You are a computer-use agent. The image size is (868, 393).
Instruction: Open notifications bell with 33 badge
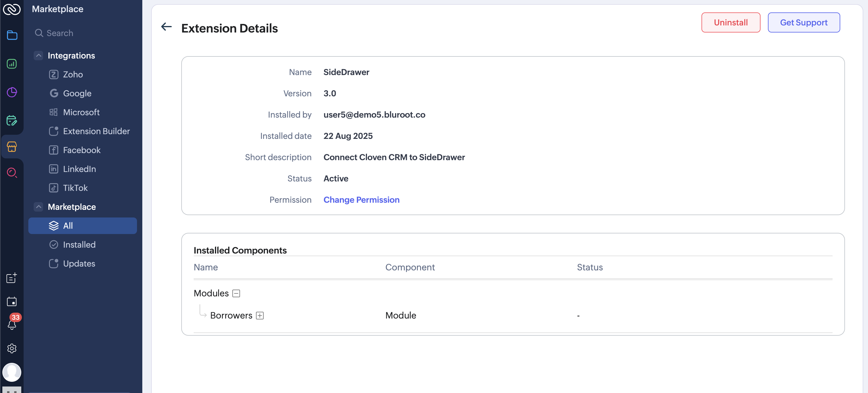[12, 322]
